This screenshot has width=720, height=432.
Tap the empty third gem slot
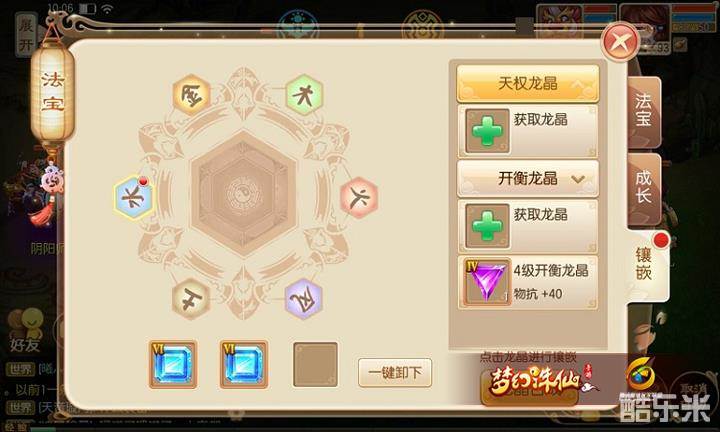tap(315, 365)
